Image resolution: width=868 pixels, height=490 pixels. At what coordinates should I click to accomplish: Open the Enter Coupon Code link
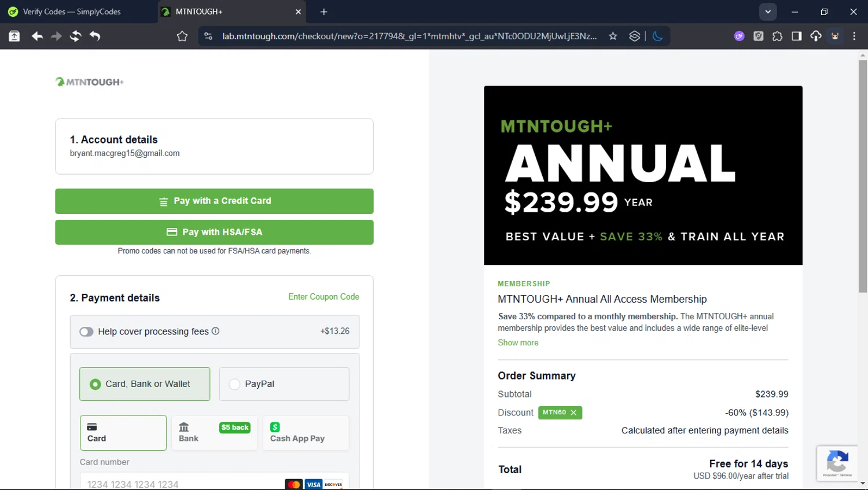(323, 297)
